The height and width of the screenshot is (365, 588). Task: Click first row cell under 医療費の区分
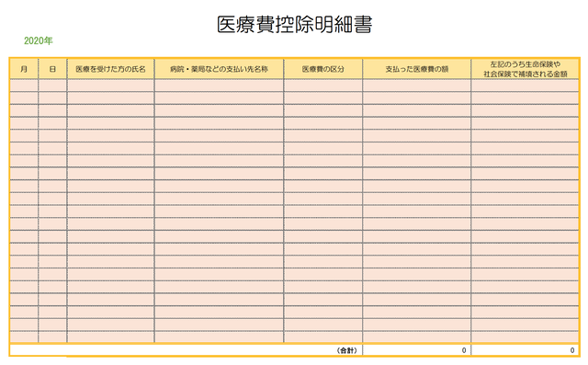coord(323,86)
